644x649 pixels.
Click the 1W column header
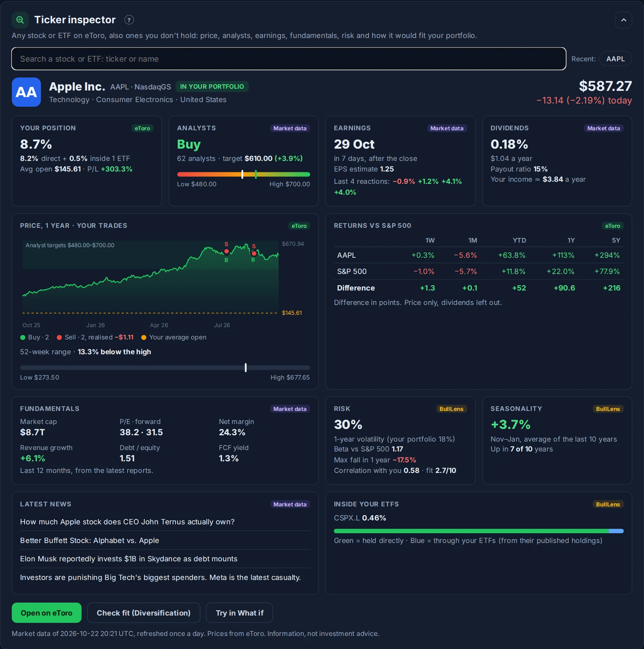coord(430,240)
